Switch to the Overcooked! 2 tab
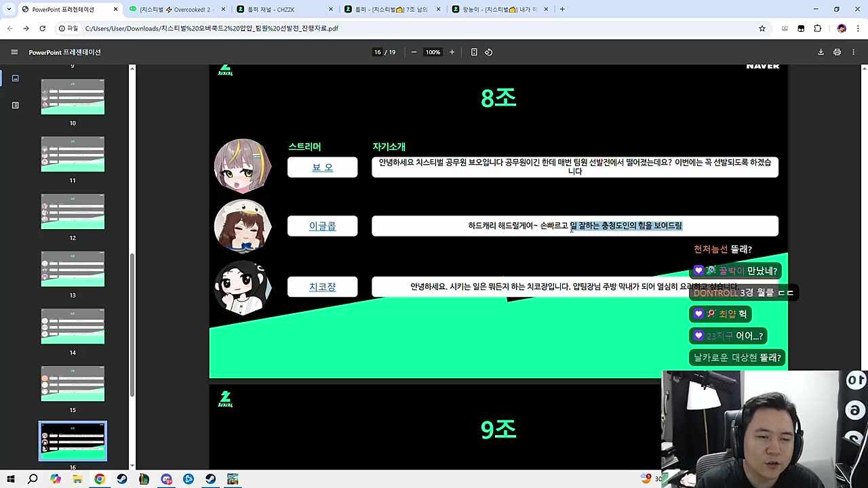The image size is (868, 488). coord(176,9)
